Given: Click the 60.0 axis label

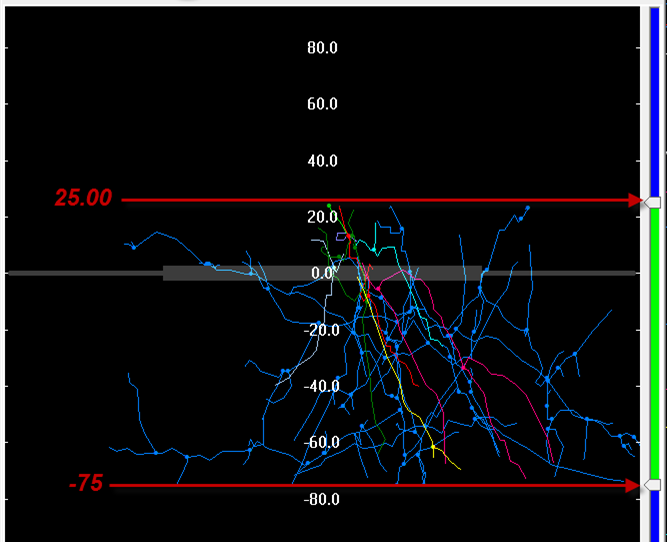Looking at the screenshot, I should [322, 104].
